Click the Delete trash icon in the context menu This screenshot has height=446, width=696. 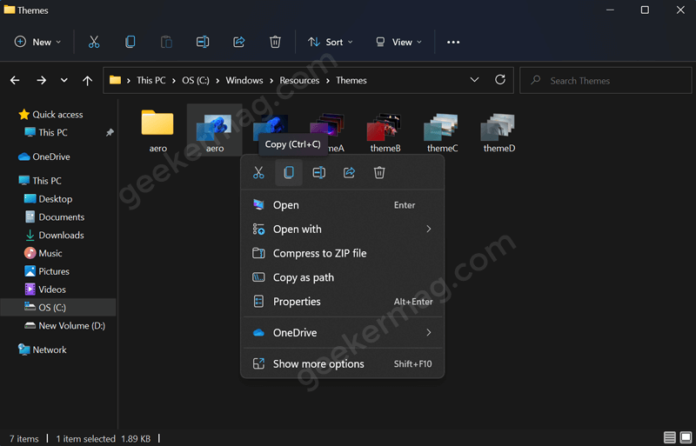[x=379, y=173]
